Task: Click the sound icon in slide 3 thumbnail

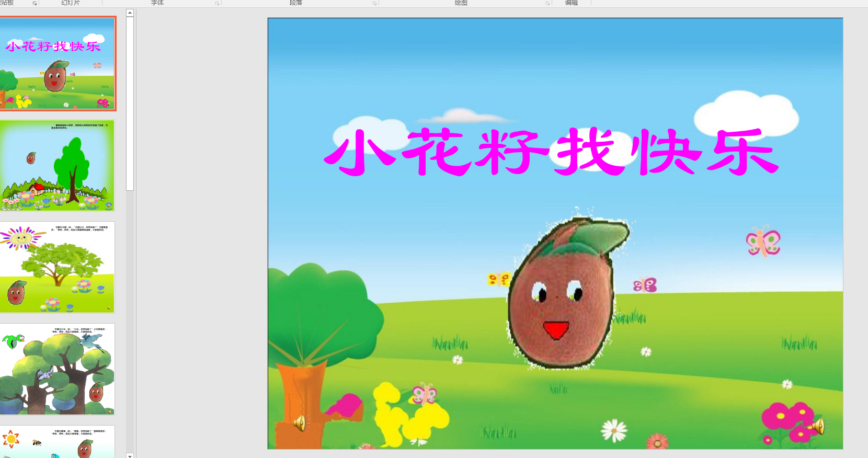Action: click(x=109, y=308)
